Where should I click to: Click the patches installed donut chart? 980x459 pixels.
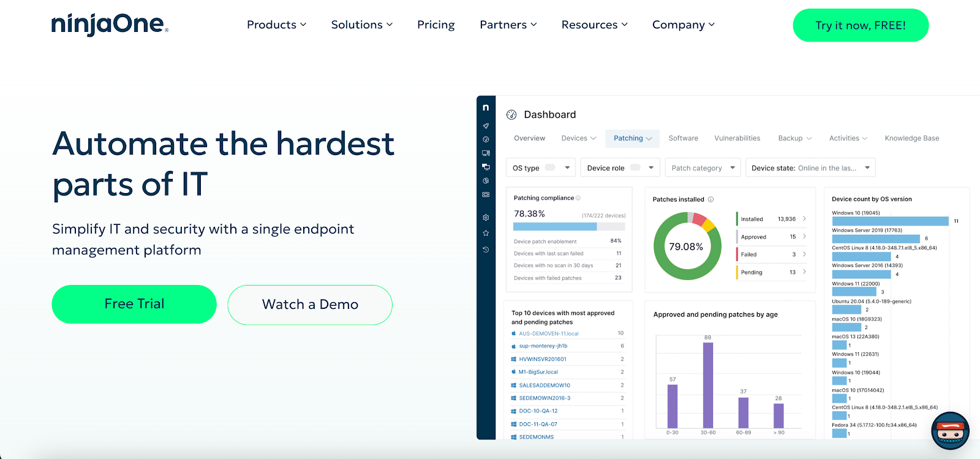coord(687,246)
